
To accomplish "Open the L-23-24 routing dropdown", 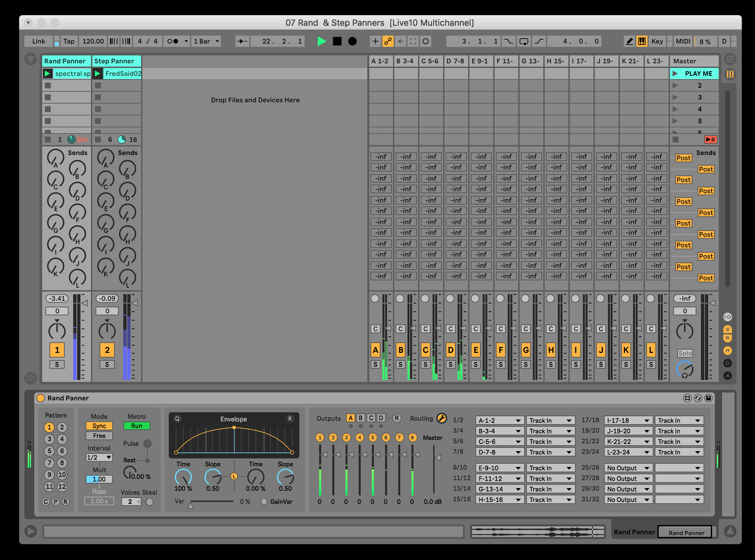I will (628, 452).
